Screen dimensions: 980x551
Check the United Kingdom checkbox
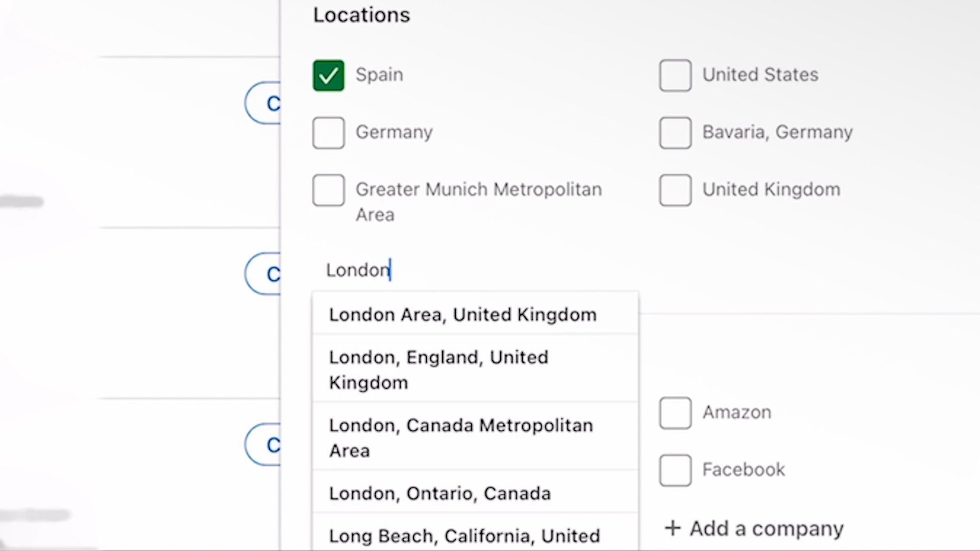click(x=675, y=190)
